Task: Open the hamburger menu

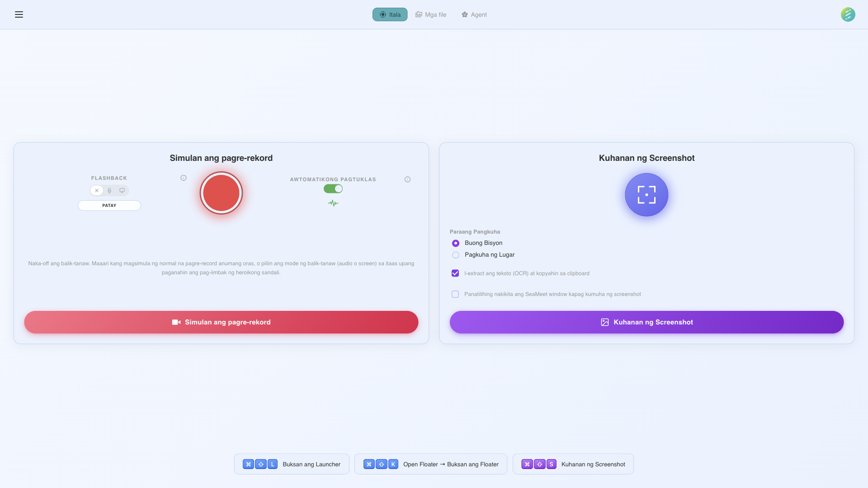Action: point(19,14)
